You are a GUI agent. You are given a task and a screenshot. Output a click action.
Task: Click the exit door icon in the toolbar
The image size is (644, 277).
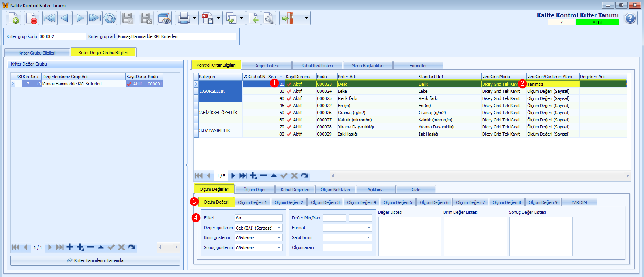pos(289,18)
